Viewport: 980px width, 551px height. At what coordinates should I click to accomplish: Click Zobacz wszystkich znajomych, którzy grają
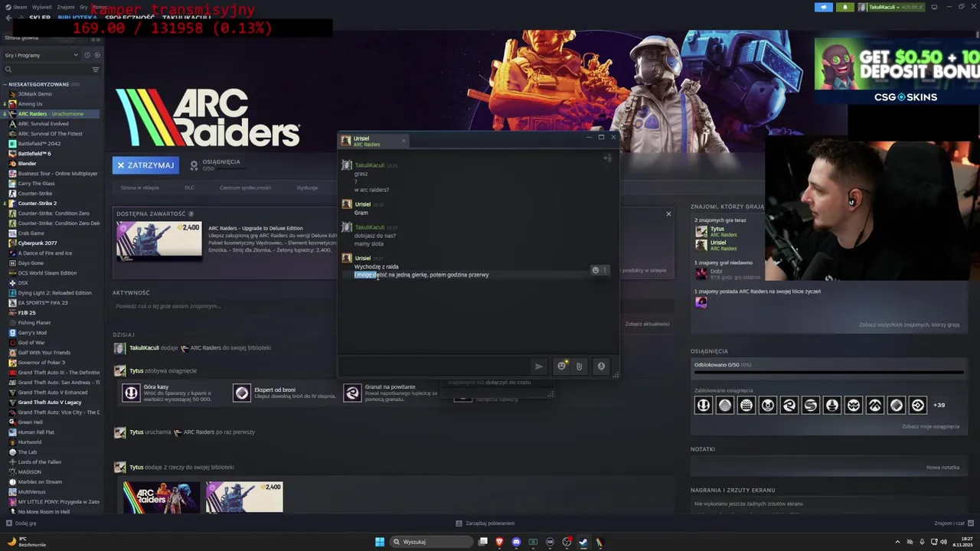pos(909,324)
